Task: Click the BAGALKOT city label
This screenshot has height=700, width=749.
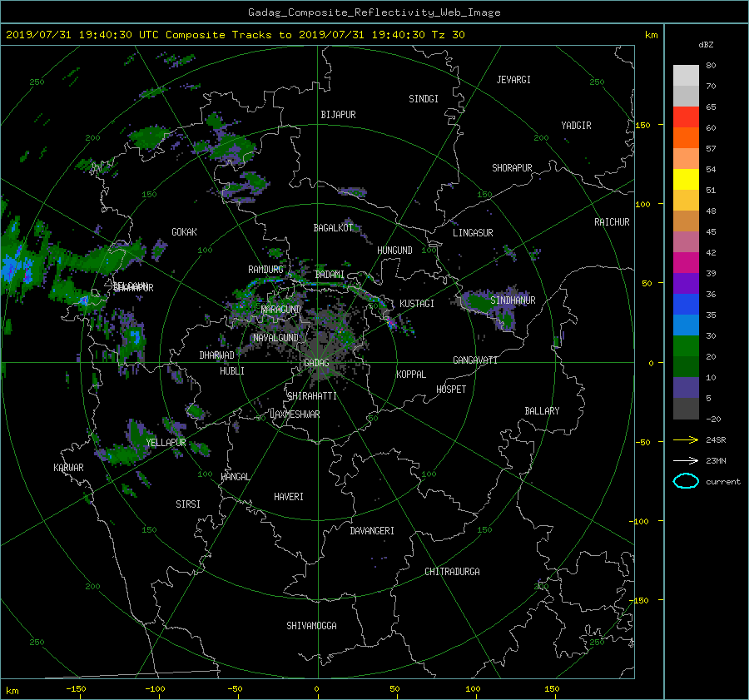Action: point(333,228)
